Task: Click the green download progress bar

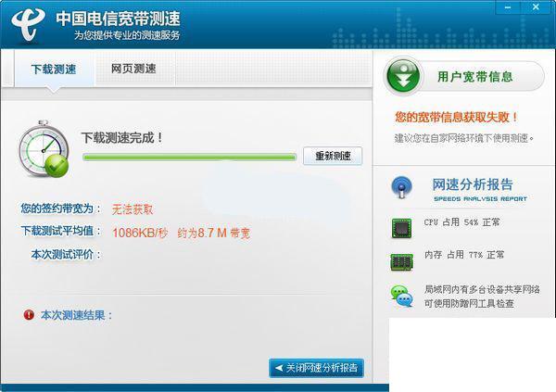Action: pos(189,157)
